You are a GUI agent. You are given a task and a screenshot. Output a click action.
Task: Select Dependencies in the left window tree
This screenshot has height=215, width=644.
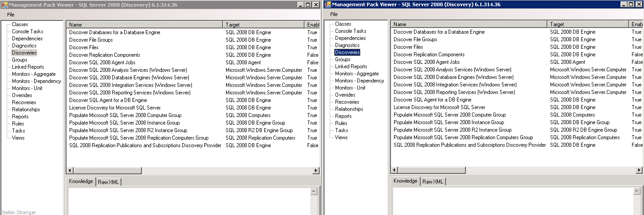click(x=27, y=39)
